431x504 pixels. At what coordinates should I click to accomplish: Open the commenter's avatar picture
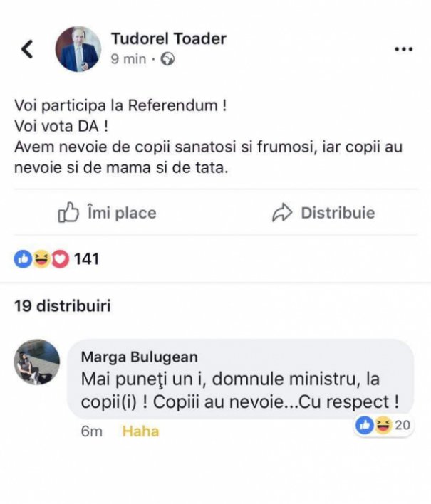tap(37, 362)
